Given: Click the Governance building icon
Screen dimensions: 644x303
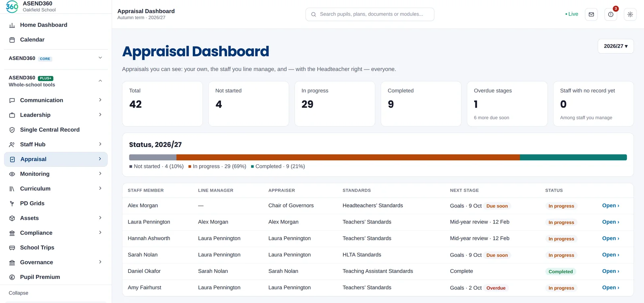Looking at the screenshot, I should point(12,262).
